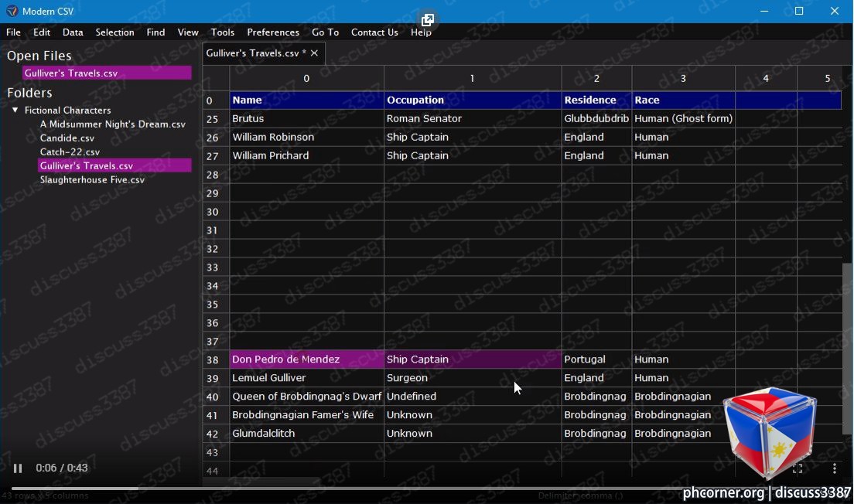
Task: Select column header 1
Action: click(x=472, y=78)
